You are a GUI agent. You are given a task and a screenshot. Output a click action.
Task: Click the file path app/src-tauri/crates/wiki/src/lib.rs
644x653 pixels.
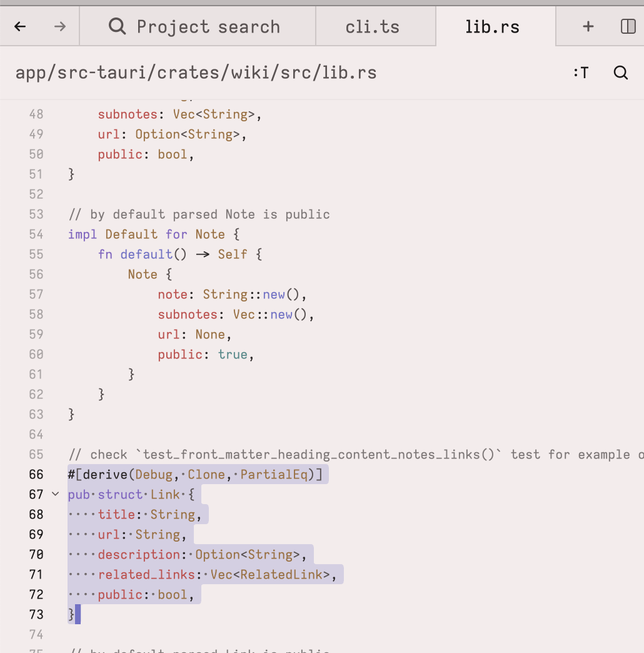coord(196,73)
